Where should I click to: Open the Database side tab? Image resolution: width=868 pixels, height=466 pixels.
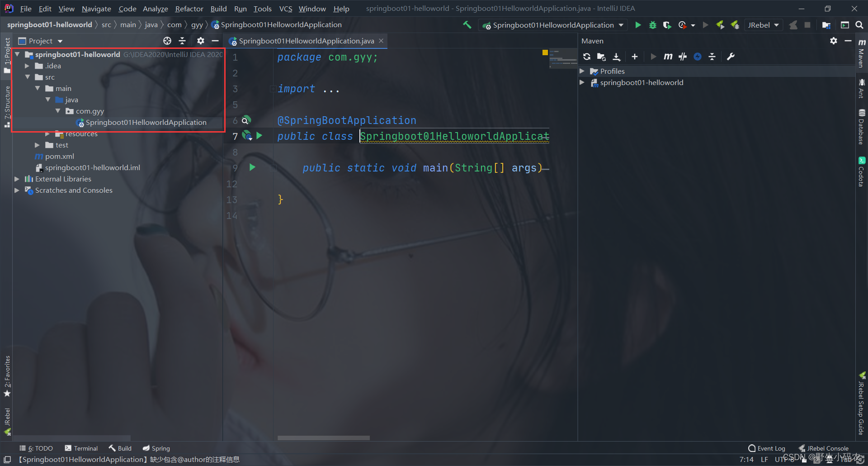(862, 126)
